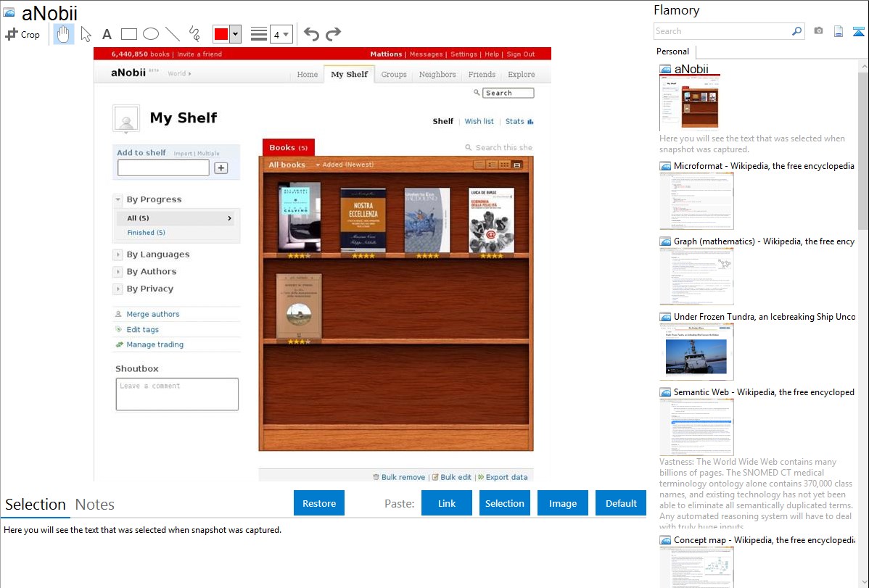Open the Personal tab
This screenshot has width=869, height=588.
[x=673, y=51]
